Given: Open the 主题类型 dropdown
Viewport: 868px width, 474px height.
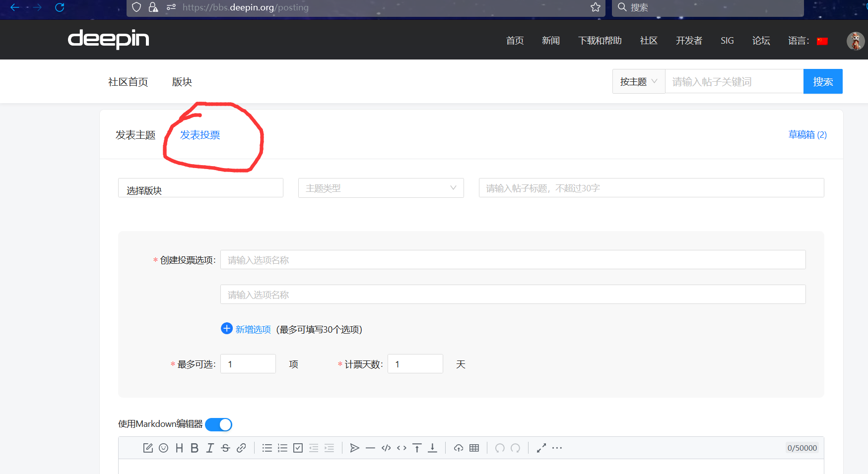Looking at the screenshot, I should 381,188.
